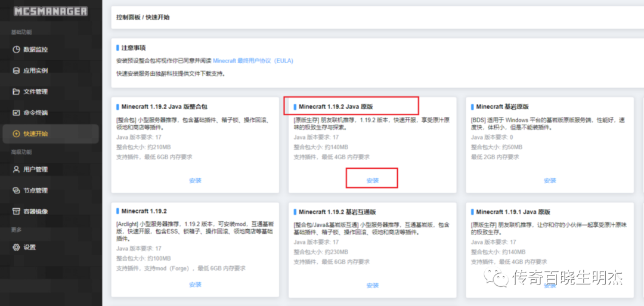Click 整合包大小: 约50MB text
Viewport: 644px width, 306px height.
pyautogui.click(x=497, y=147)
